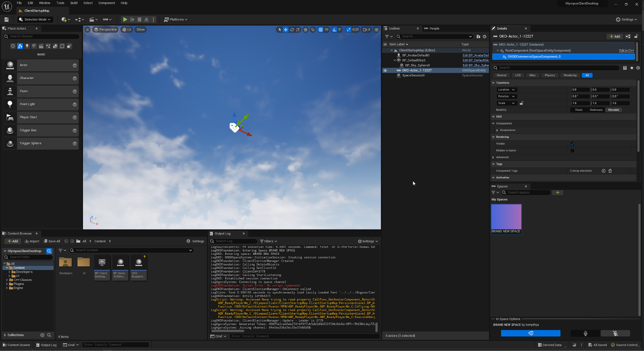Select the BRAND NEW SPACE thumbnail
This screenshot has height=351, width=644.
click(x=506, y=216)
